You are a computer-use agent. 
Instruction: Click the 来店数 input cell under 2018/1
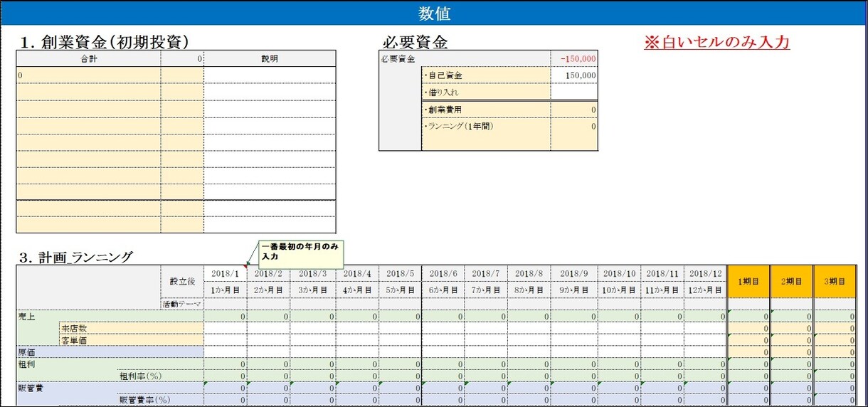225,328
